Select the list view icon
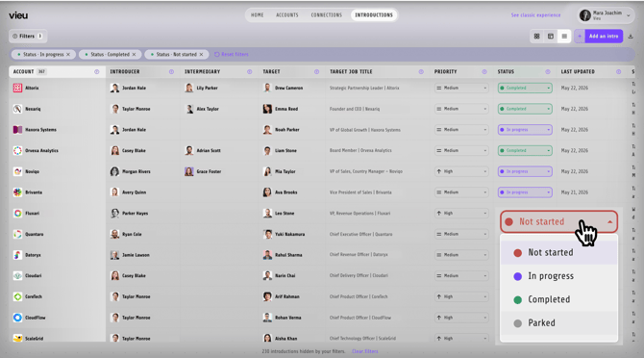 pos(564,37)
